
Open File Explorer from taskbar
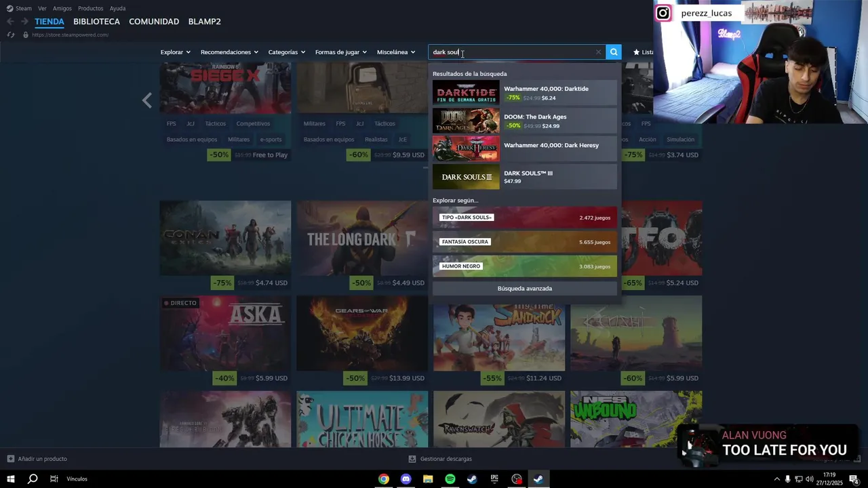(428, 479)
